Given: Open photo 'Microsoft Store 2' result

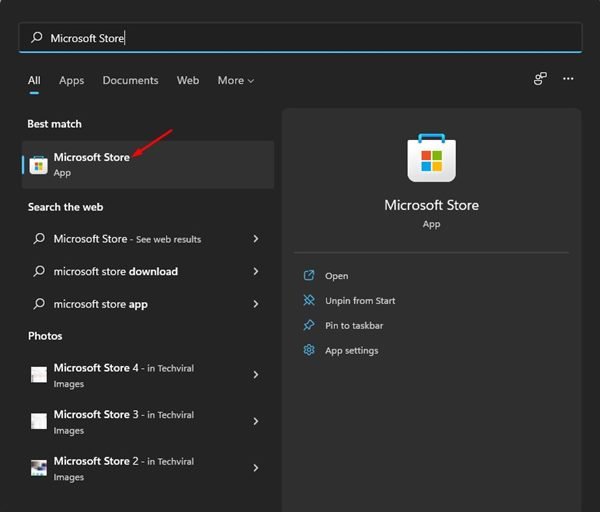Looking at the screenshot, I should tap(148, 468).
